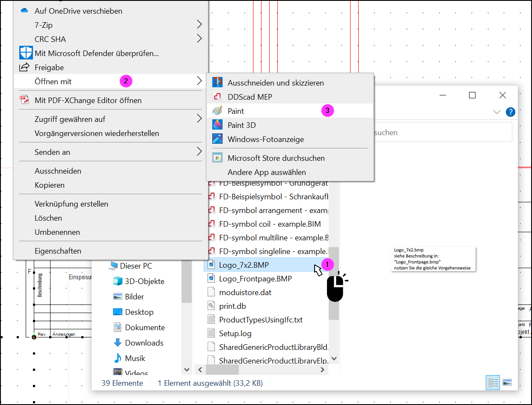Switch Explorer to the details view
The image size is (532, 405).
tap(493, 383)
